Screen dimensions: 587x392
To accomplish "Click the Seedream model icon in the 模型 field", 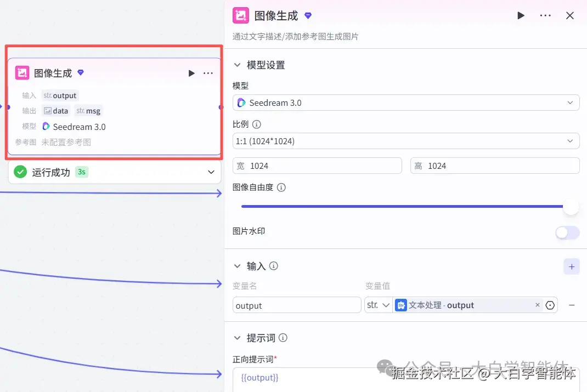I will point(241,103).
